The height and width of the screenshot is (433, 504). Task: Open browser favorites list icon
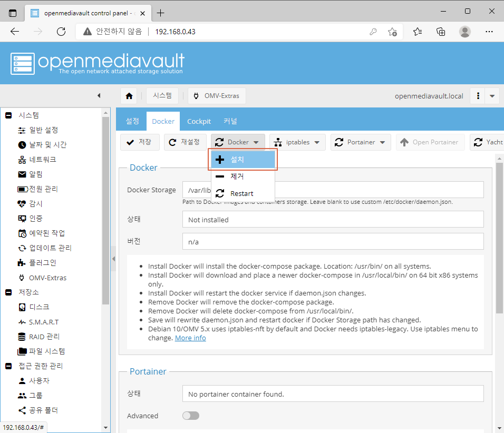click(418, 32)
